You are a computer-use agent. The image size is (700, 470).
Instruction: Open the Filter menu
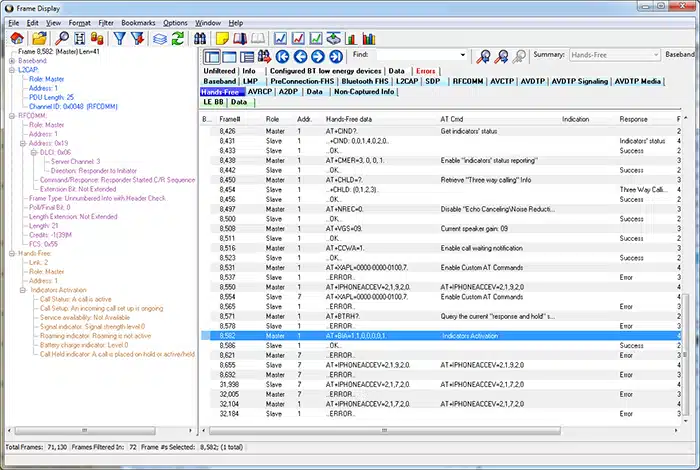click(106, 22)
